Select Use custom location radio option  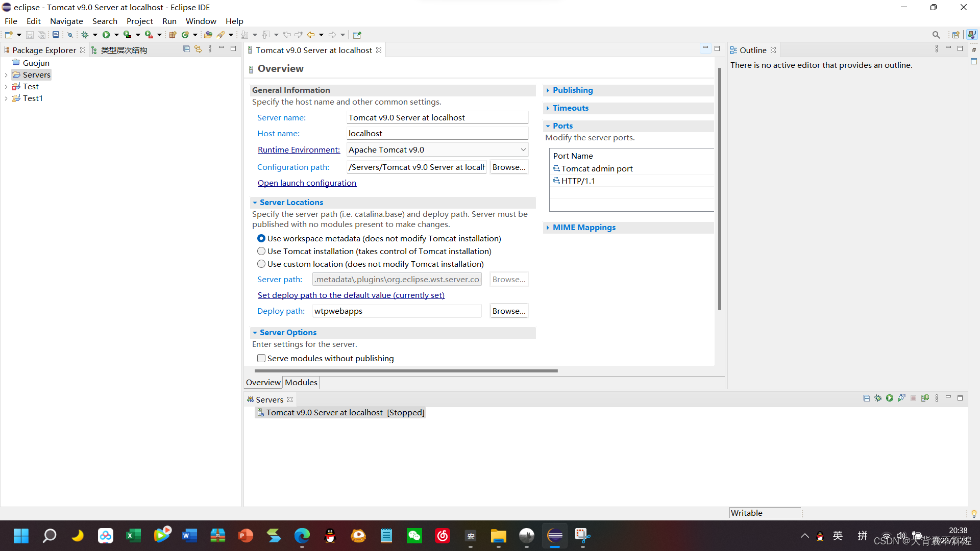pos(261,264)
